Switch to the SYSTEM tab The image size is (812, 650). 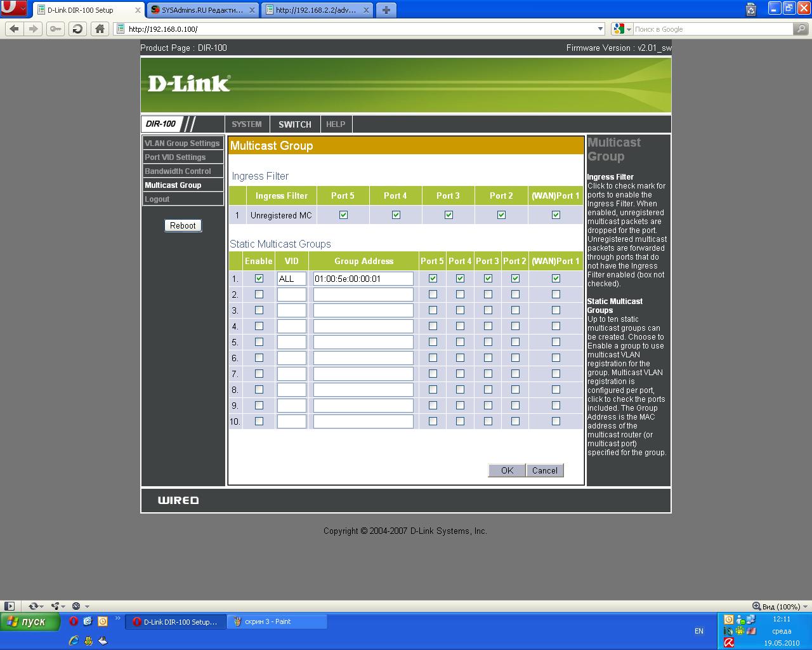[x=247, y=124]
